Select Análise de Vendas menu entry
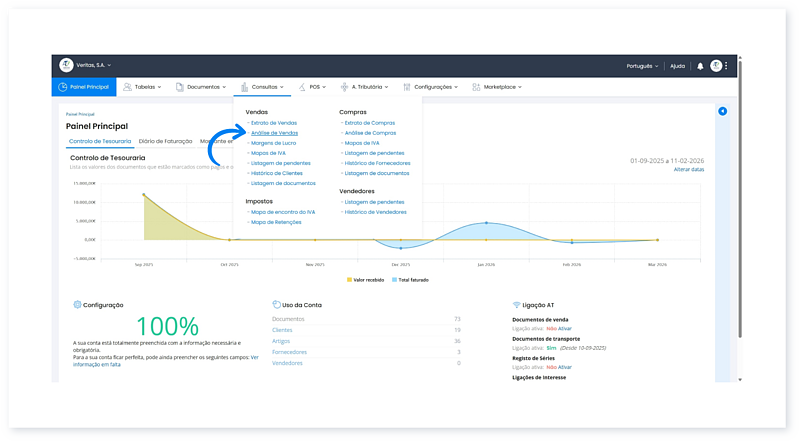800x442 pixels. click(273, 133)
